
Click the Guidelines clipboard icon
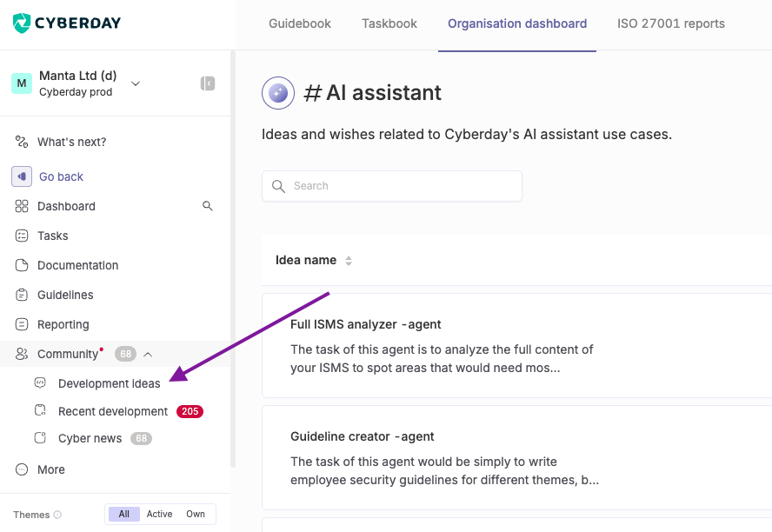tap(22, 295)
